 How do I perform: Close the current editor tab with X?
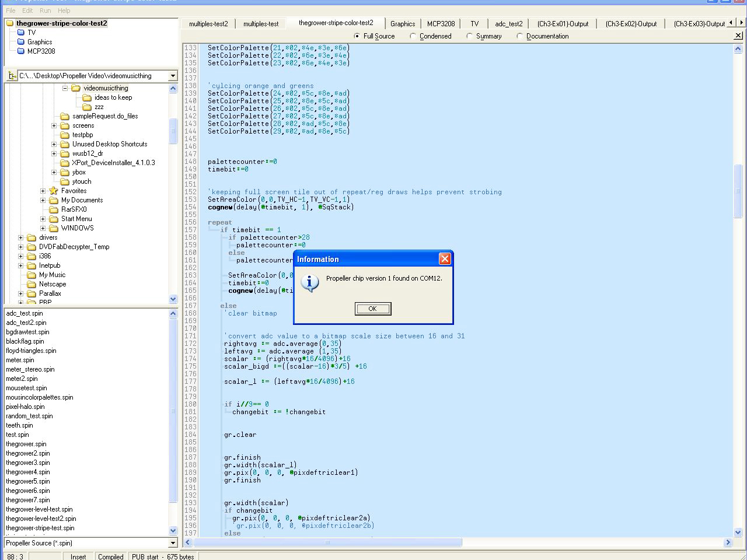point(738,36)
